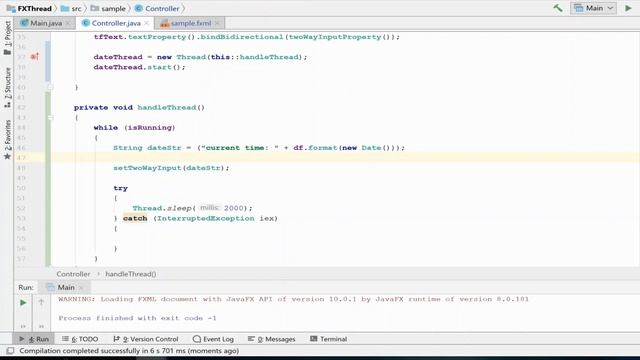Click the try keyword in code
Viewport: 640px width, 360px height.
tap(120, 188)
